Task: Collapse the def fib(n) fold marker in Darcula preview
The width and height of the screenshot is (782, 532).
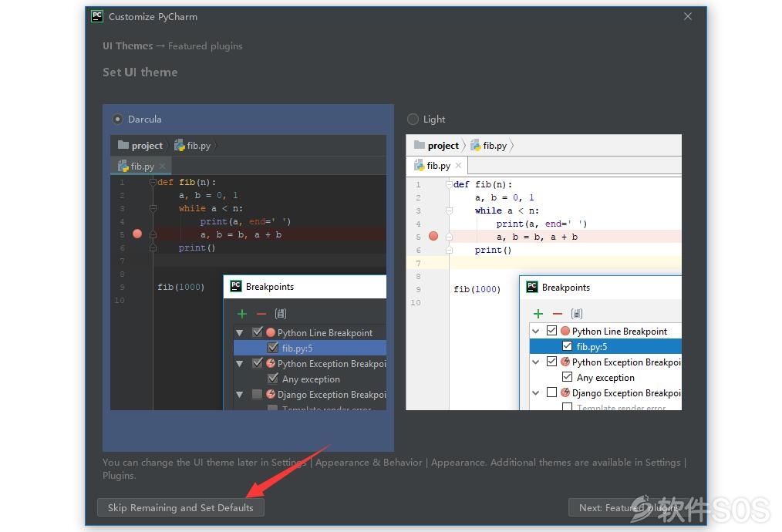Action: point(153,183)
